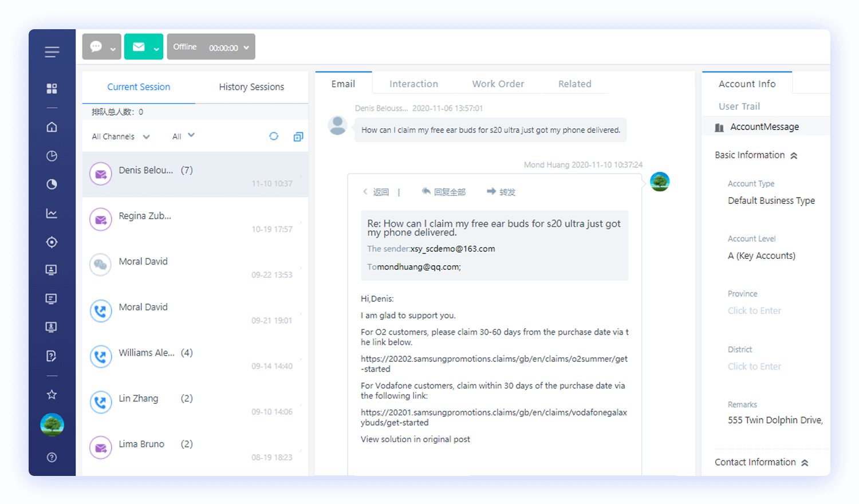Click the AccountMessage building icon

coord(719,127)
